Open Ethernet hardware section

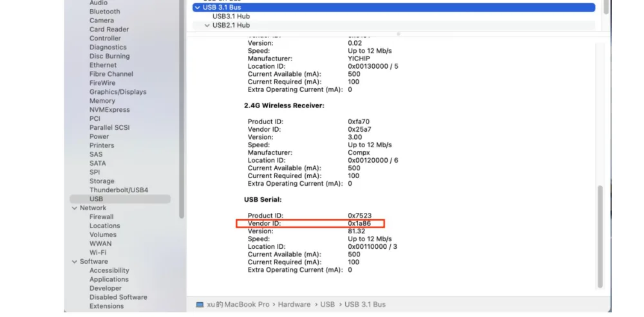pos(102,65)
